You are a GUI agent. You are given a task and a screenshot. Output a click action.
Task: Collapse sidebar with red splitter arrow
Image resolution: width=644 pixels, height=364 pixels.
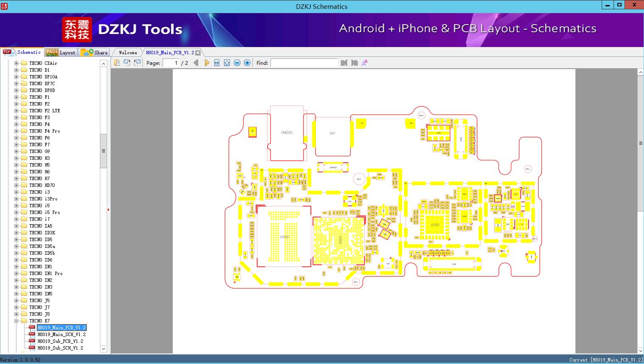pyautogui.click(x=108, y=210)
